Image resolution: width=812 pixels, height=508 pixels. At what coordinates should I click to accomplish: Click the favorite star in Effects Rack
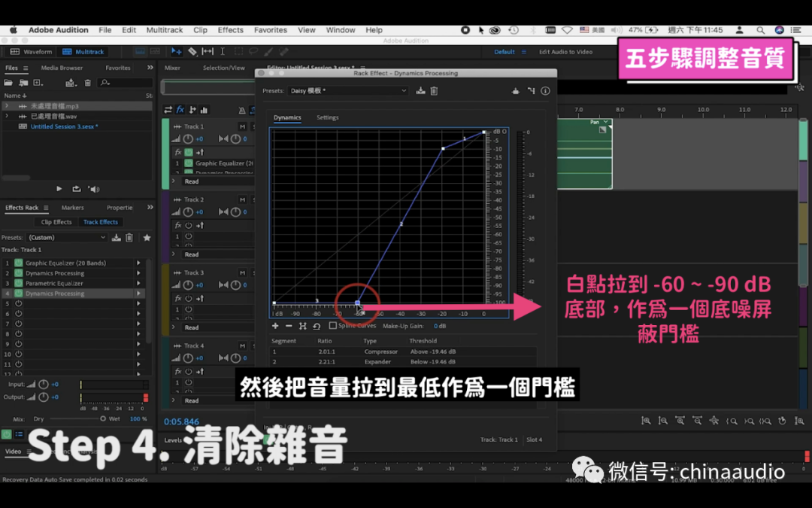(147, 237)
